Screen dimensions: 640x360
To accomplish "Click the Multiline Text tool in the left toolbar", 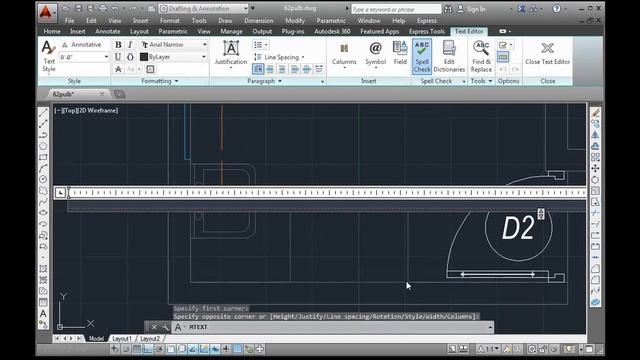I will tap(43, 313).
